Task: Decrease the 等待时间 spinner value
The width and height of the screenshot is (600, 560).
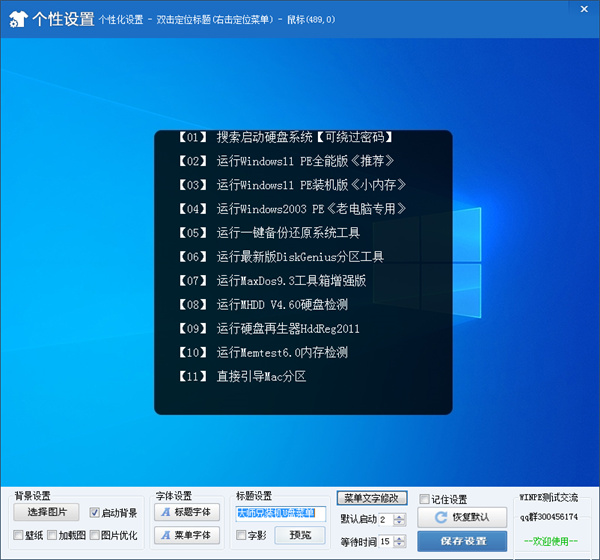Action: point(399,545)
